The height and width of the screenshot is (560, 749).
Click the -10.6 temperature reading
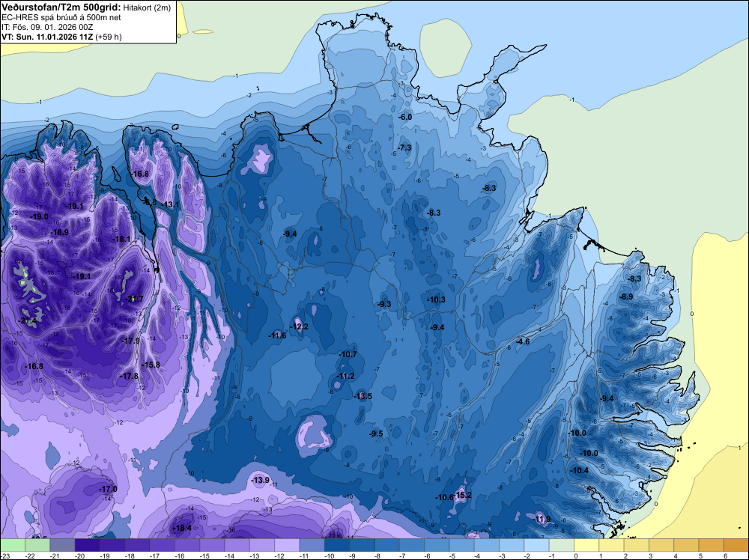[444, 497]
